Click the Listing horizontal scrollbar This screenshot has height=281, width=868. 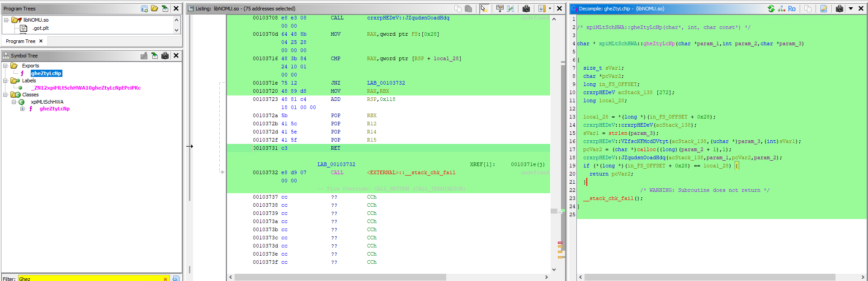click(x=340, y=277)
